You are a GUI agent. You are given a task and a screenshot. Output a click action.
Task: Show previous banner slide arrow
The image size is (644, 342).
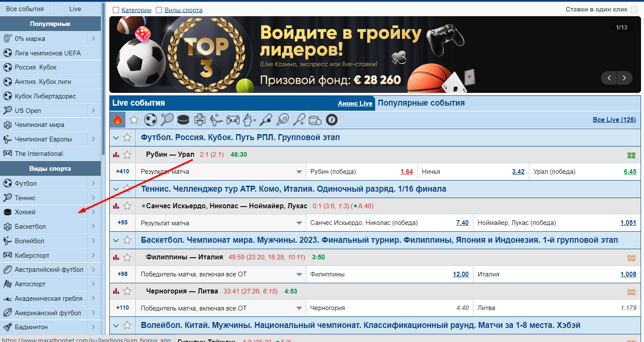[609, 78]
